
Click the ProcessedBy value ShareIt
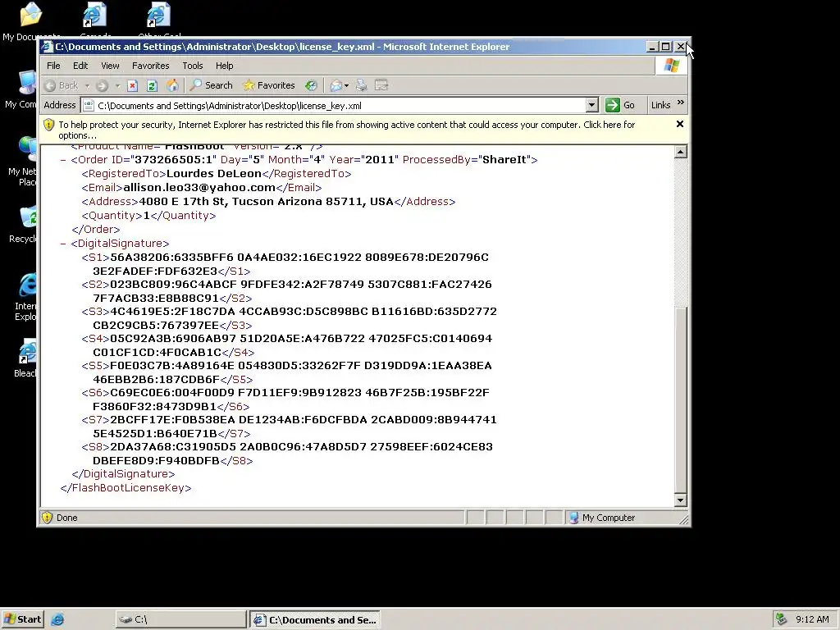(x=504, y=160)
